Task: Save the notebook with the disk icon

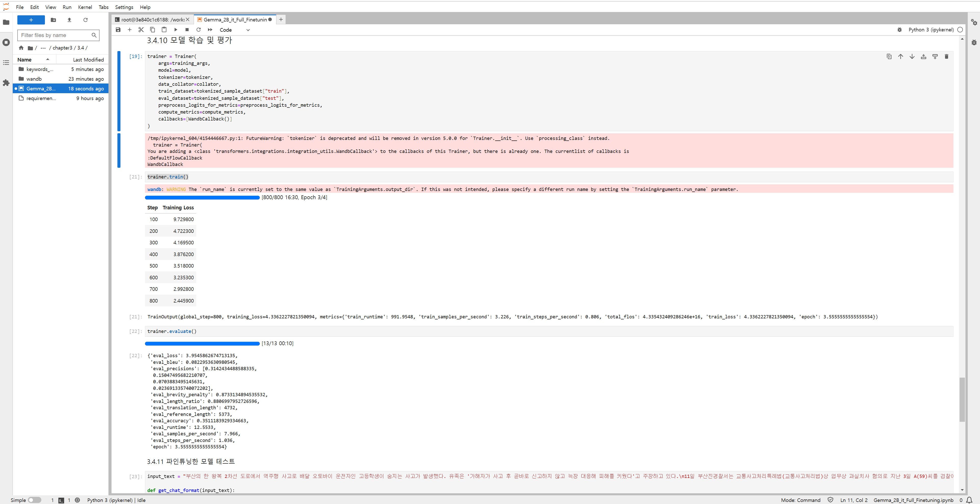Action: 118,30
